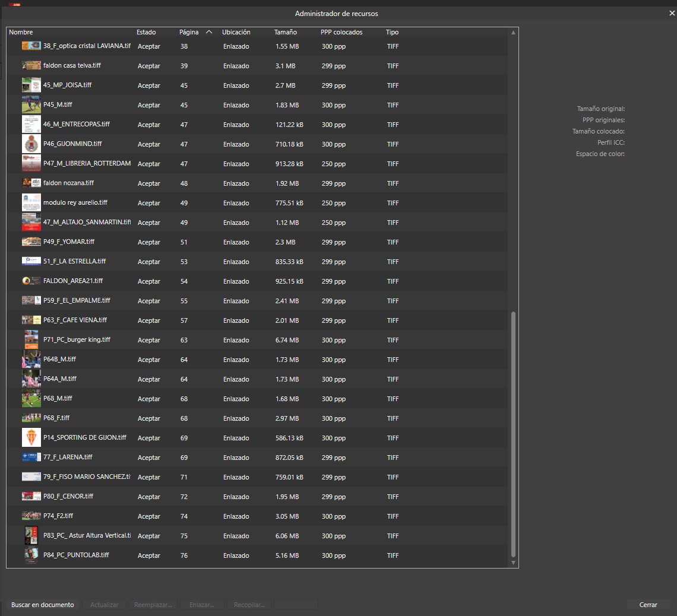Click thumbnail of faldon nozana.tiff
Image resolution: width=677 pixels, height=616 pixels.
pos(31,183)
